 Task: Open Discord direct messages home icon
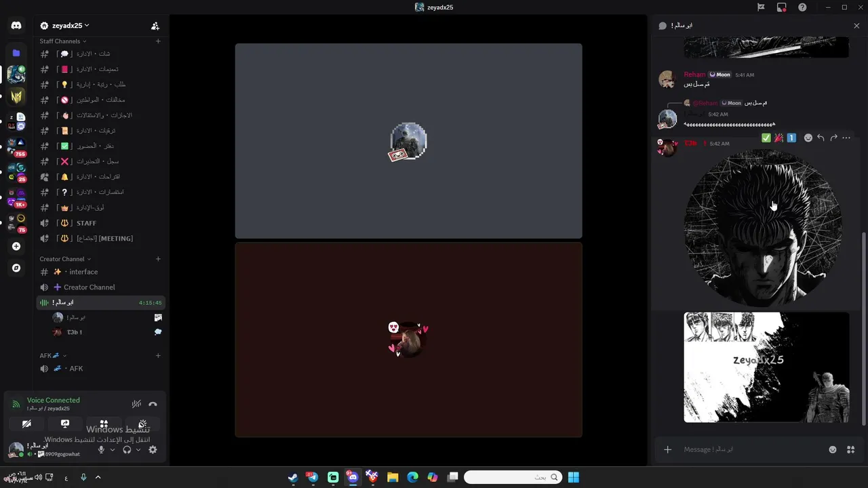click(16, 26)
